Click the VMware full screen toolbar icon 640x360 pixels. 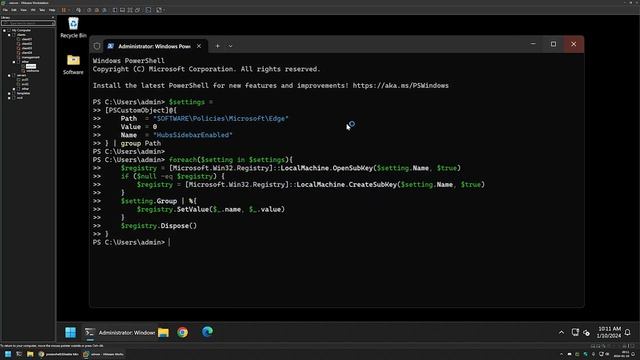point(130,10)
